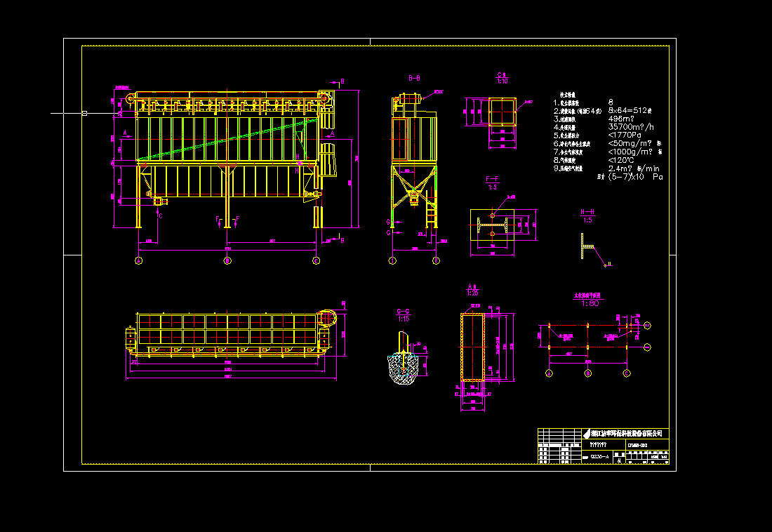772x532 pixels.
Task: Click the company name in title block
Action: (x=626, y=434)
